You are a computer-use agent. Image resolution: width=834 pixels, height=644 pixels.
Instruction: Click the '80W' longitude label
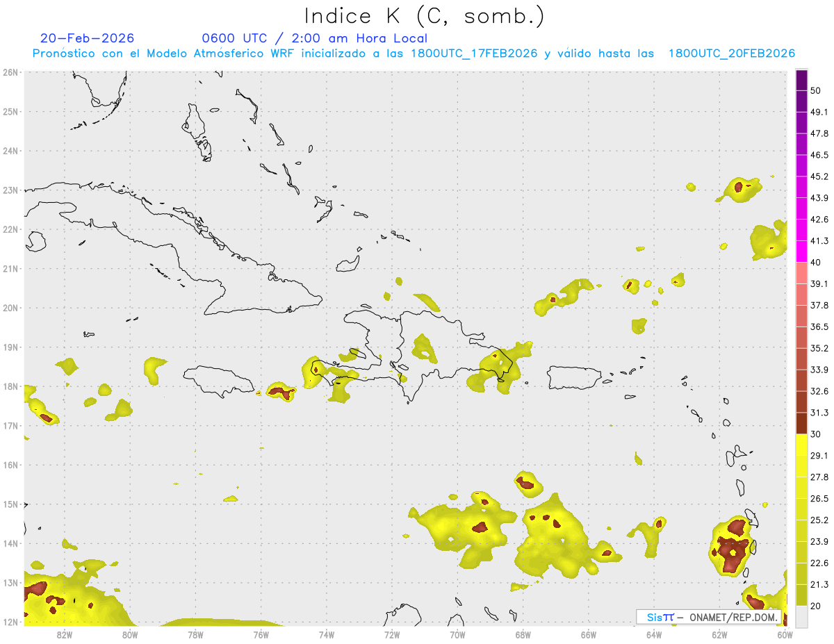click(130, 634)
